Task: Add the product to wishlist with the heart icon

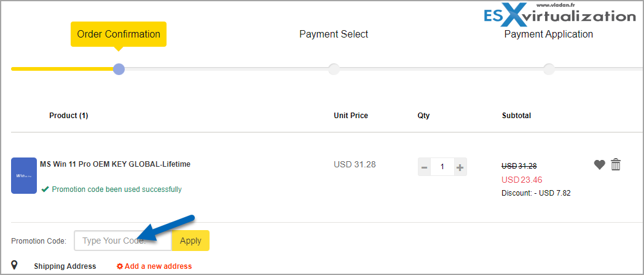Action: (599, 165)
